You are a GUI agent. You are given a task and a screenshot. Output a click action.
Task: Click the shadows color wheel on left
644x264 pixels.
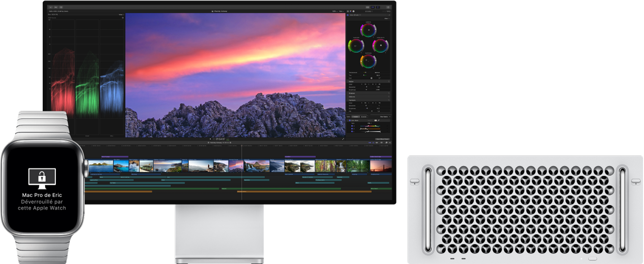coord(356,46)
